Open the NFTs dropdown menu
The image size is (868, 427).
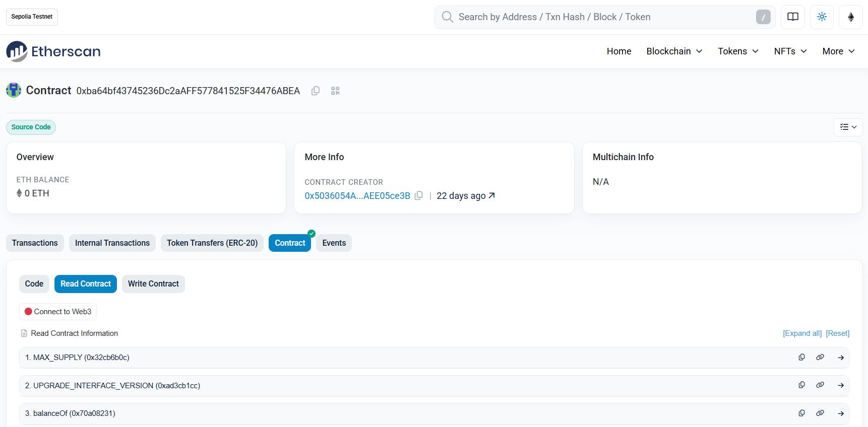790,51
